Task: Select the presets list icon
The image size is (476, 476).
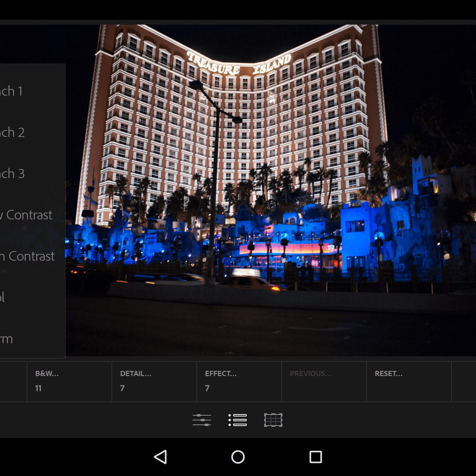Action: [238, 420]
